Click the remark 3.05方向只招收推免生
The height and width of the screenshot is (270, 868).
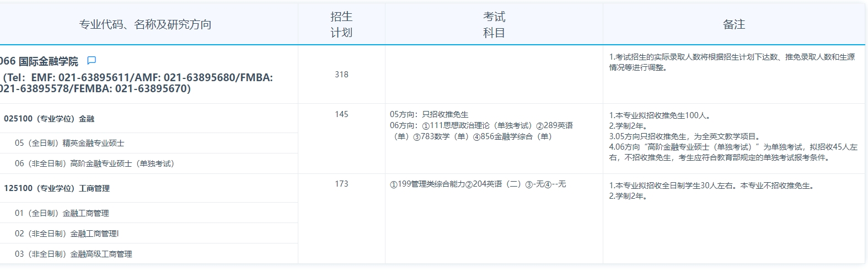point(684,136)
